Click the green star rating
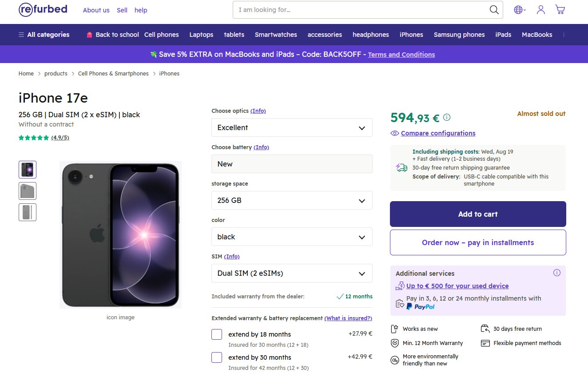The image size is (588, 377). click(34, 138)
